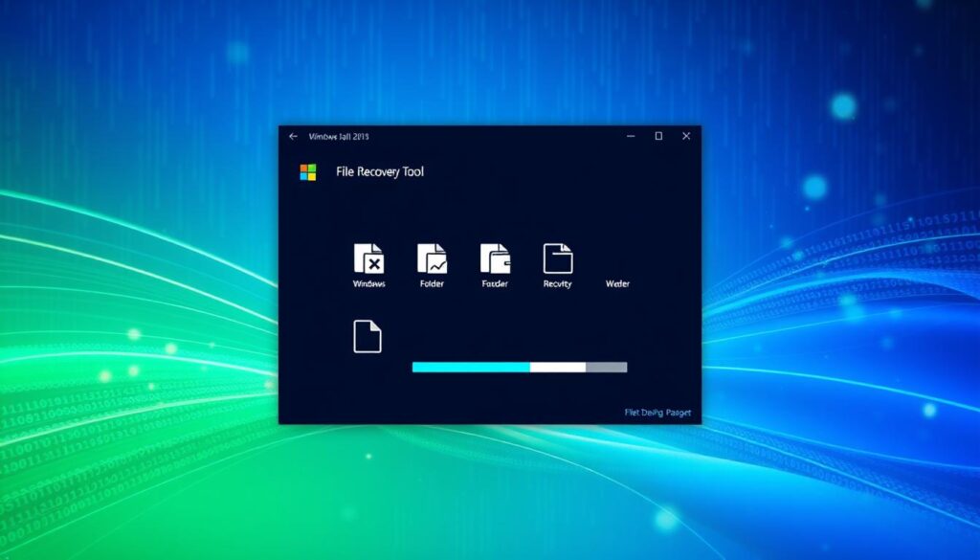Click the Windows logo next to the title

[x=309, y=171]
